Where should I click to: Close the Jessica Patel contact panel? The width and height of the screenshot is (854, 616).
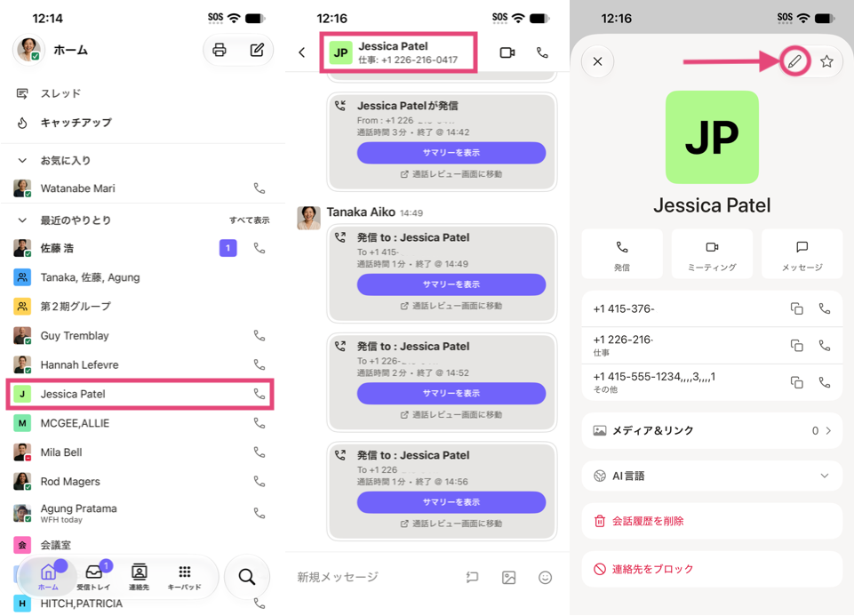597,61
